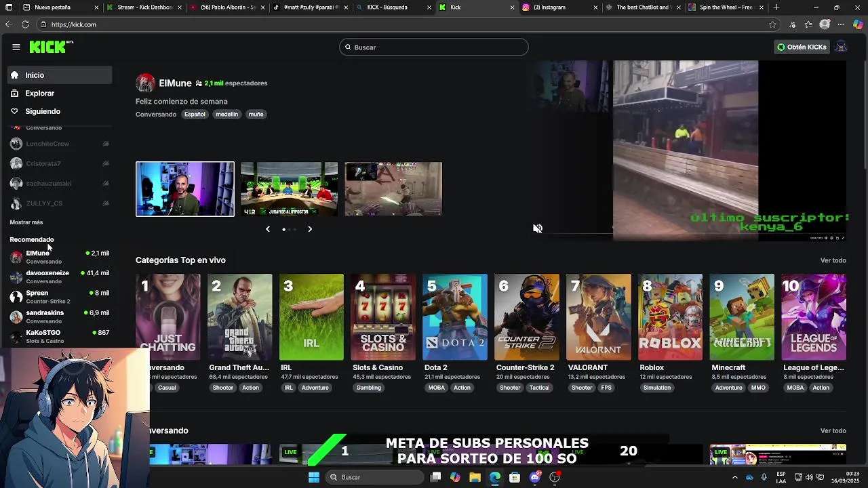This screenshot has height=488, width=868.
Task: Open ZULLYY_CS offline channel
Action: pos(60,203)
